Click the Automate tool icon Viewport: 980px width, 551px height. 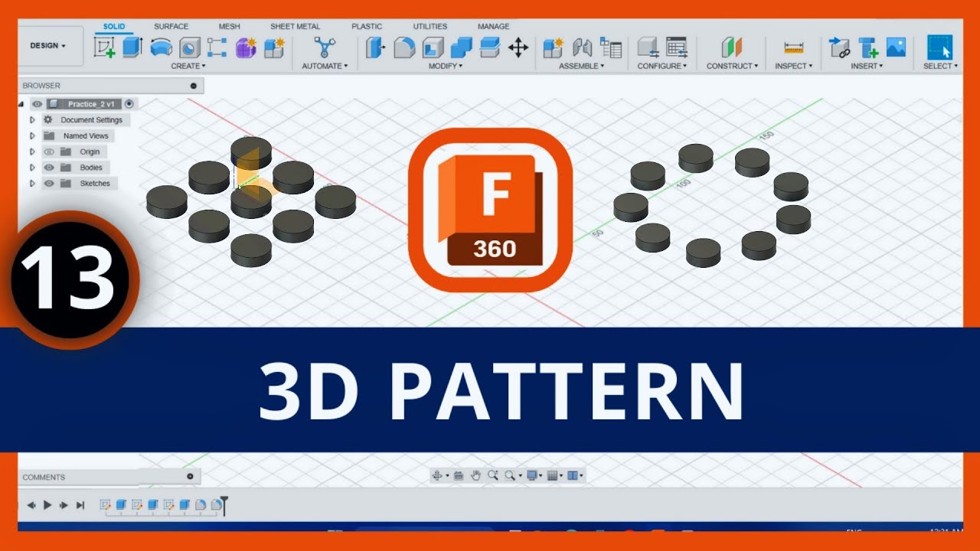click(325, 47)
